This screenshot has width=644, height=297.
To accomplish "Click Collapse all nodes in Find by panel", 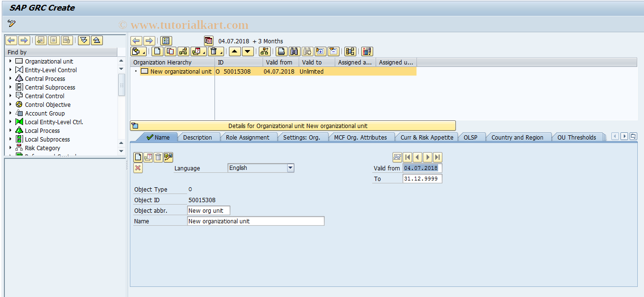I will tap(97, 40).
